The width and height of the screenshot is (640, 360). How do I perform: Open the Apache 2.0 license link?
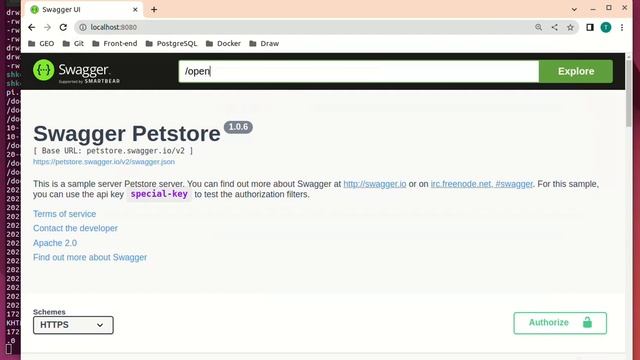click(55, 243)
